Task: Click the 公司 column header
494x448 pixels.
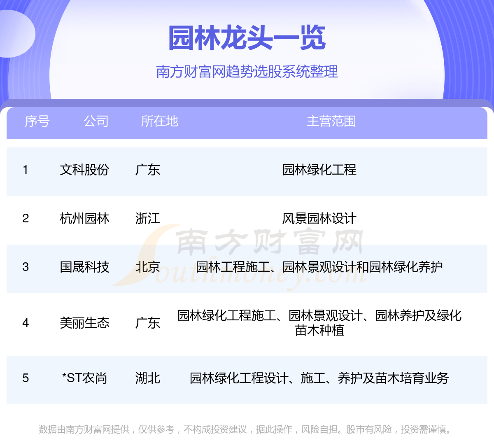Action: 96,121
